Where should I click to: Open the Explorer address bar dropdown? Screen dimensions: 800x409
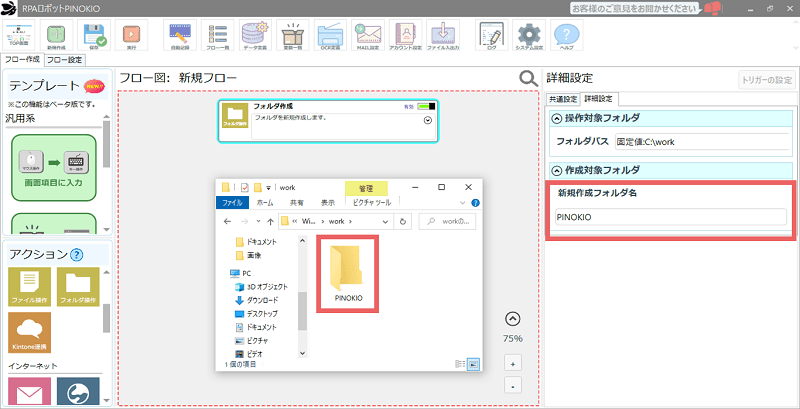[x=386, y=221]
